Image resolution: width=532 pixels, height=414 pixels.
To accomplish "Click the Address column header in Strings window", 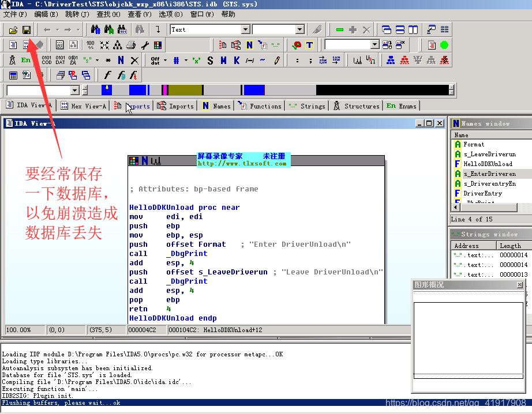I will pos(474,246).
